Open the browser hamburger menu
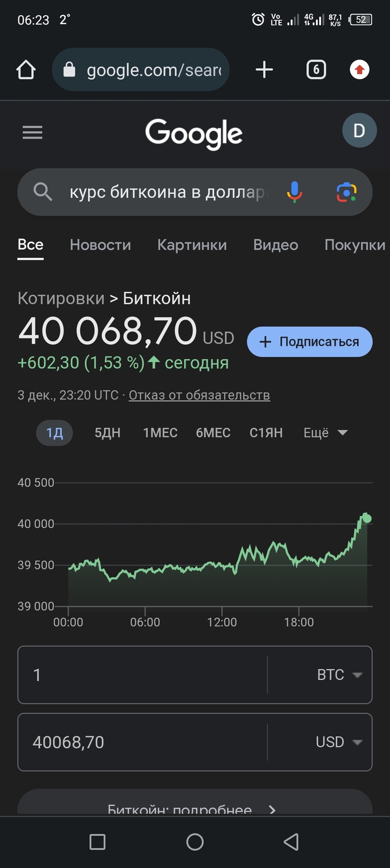Viewport: 390px width, 868px height. (32, 132)
